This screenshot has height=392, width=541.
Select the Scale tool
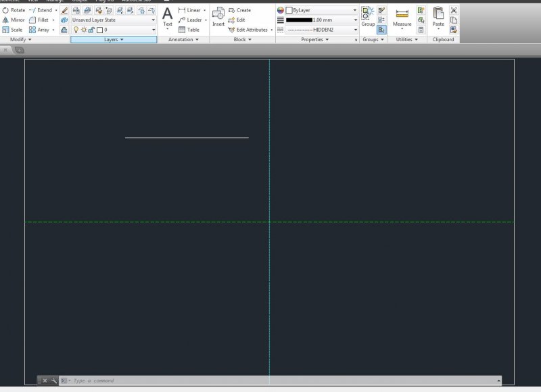click(x=12, y=30)
